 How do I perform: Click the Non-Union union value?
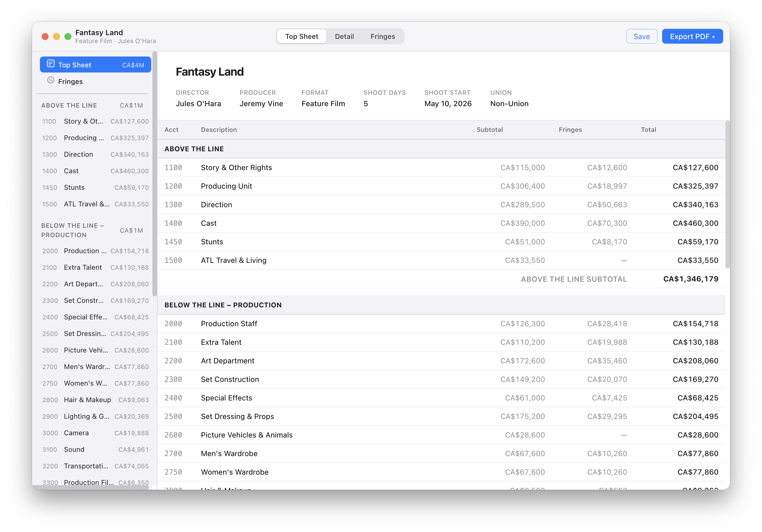509,104
